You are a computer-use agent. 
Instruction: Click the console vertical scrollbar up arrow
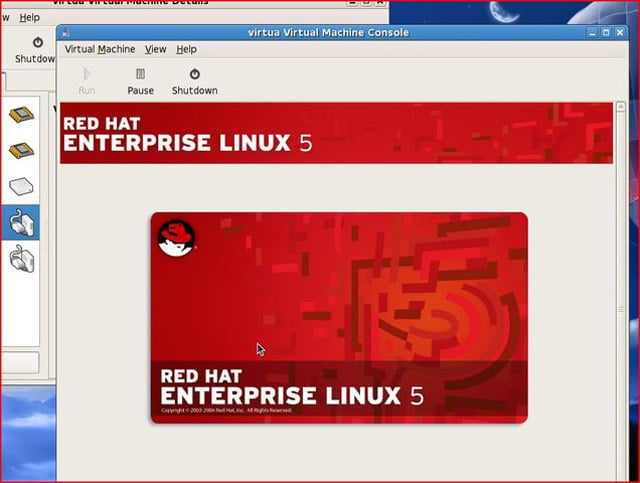pyautogui.click(x=621, y=107)
